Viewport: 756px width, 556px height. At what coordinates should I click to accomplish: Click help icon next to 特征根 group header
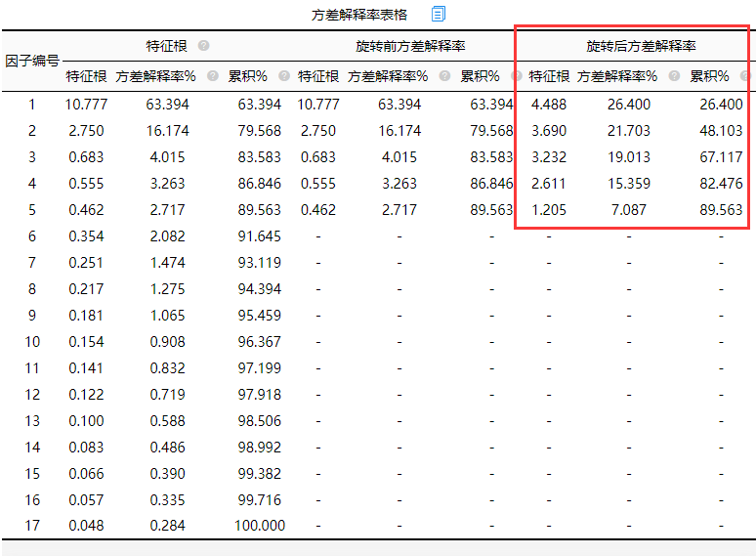click(204, 46)
